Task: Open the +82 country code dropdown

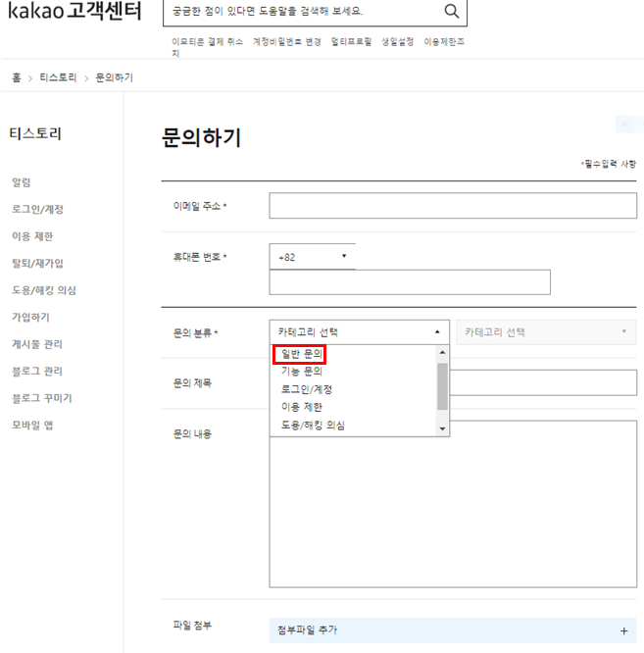Action: 313,257
